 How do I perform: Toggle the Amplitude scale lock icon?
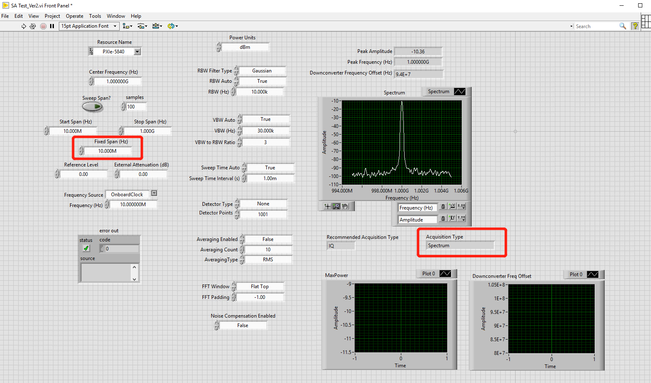point(443,219)
